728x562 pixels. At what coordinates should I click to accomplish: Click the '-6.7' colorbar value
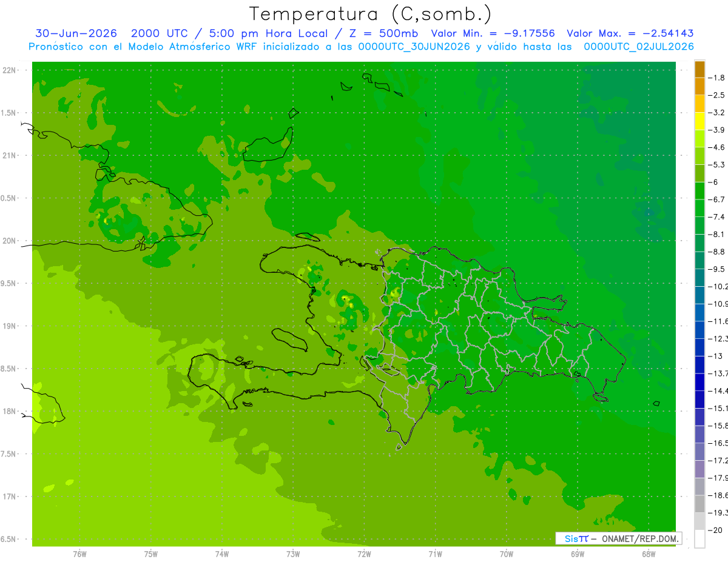coord(716,199)
